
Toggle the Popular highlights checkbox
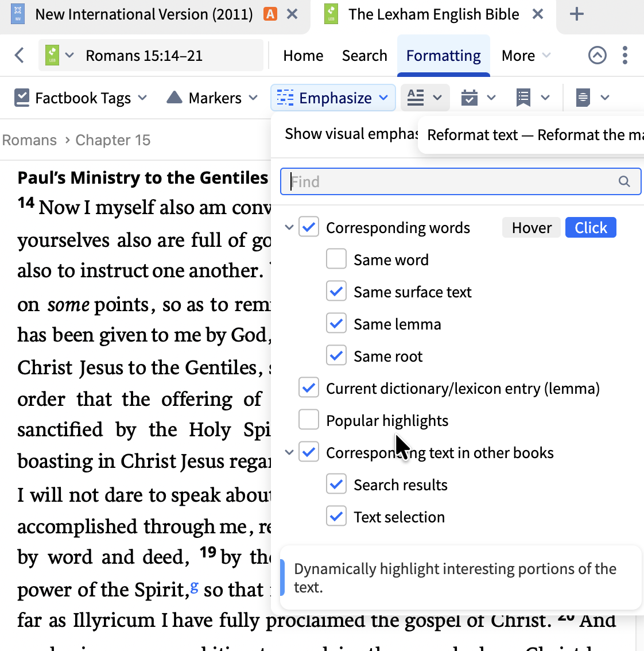pos(308,420)
